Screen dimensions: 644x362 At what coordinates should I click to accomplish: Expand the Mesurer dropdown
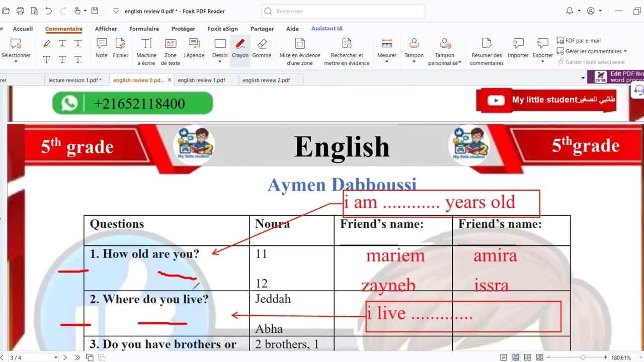[387, 62]
